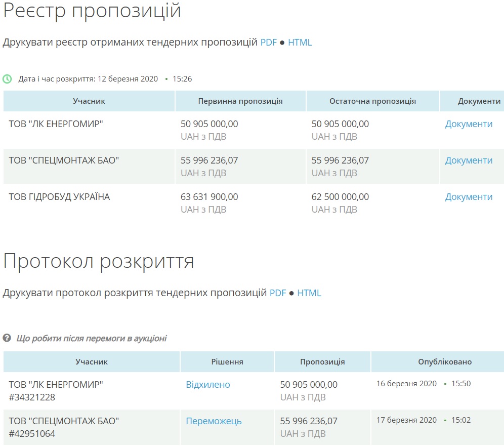Open 'Що робити після перемоги в аукціоні' help

click(92, 338)
